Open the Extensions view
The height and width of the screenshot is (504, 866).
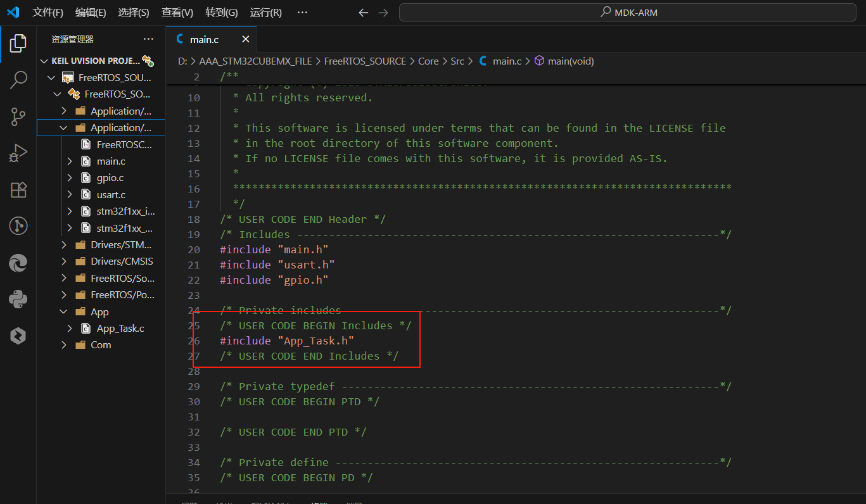(18, 189)
